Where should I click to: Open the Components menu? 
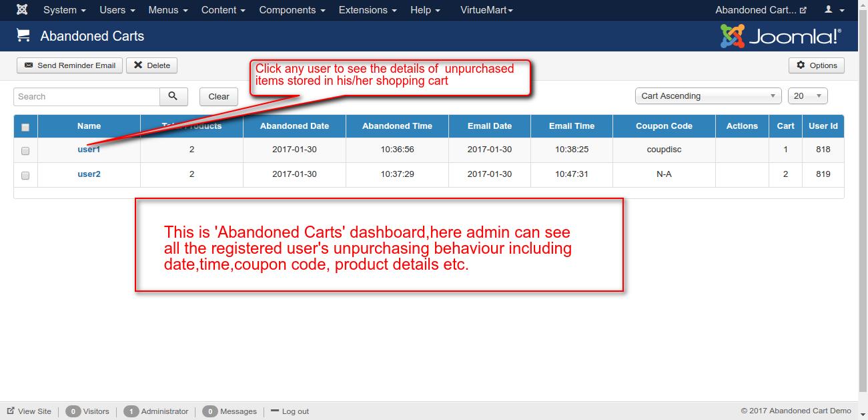click(x=292, y=10)
